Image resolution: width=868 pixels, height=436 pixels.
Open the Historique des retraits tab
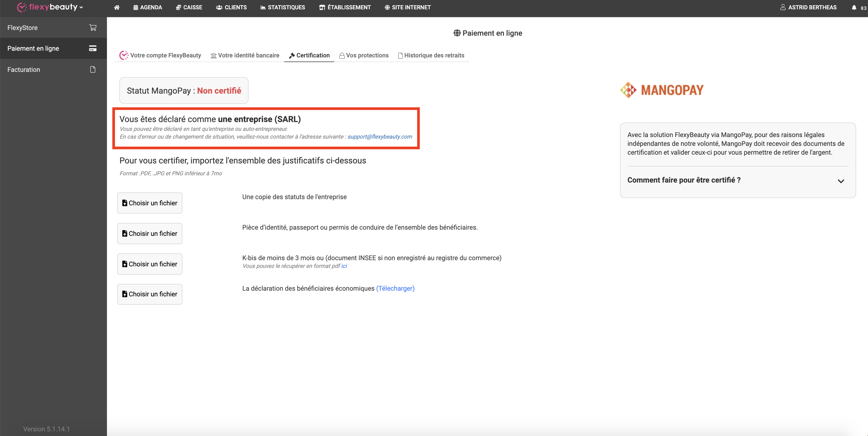tap(431, 55)
